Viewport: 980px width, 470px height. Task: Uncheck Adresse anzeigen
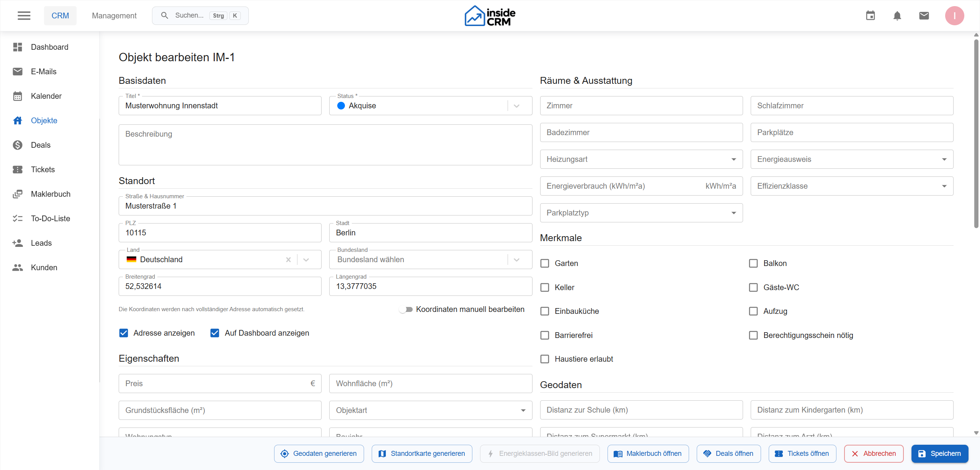123,333
